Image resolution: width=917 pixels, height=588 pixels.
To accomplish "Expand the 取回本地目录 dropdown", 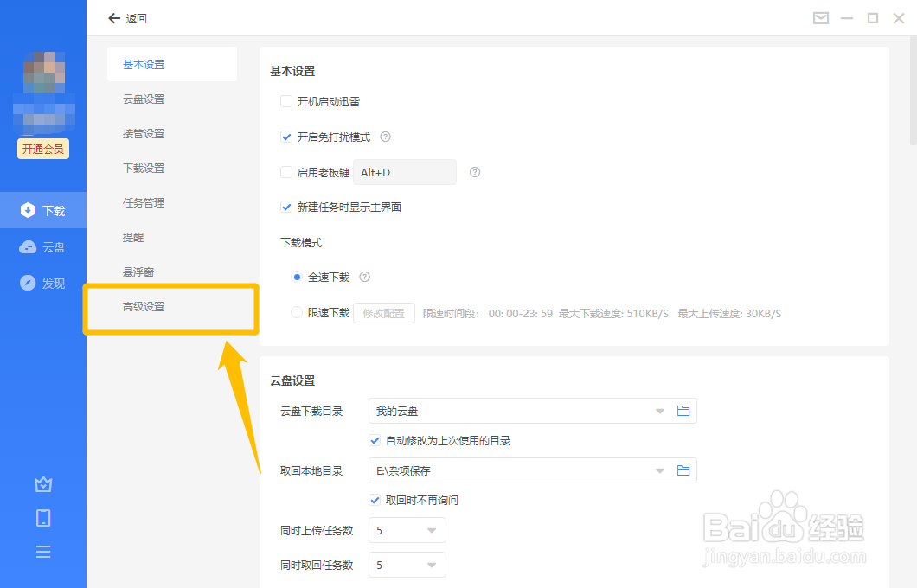I will tap(659, 470).
